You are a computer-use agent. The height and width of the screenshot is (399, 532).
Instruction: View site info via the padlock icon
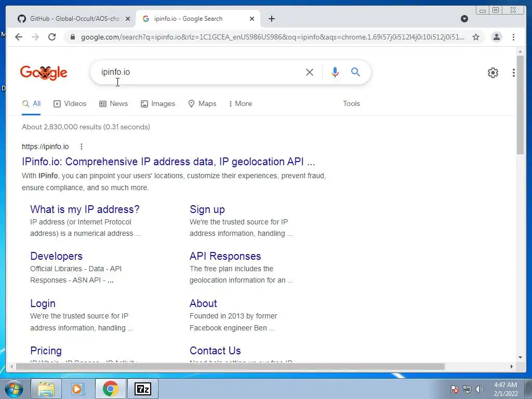click(73, 37)
